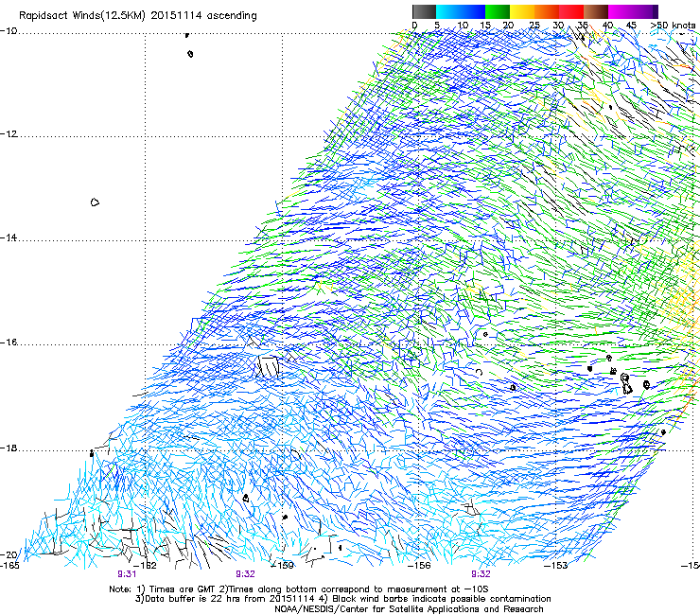Click the 9:32 time label between -156 and -153
The height and width of the screenshot is (615, 700).
[x=481, y=574]
